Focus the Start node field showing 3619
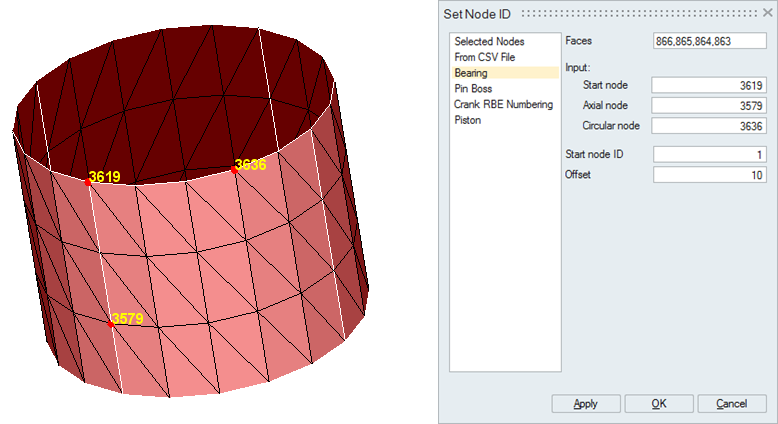This screenshot has height=424, width=778. (x=709, y=86)
